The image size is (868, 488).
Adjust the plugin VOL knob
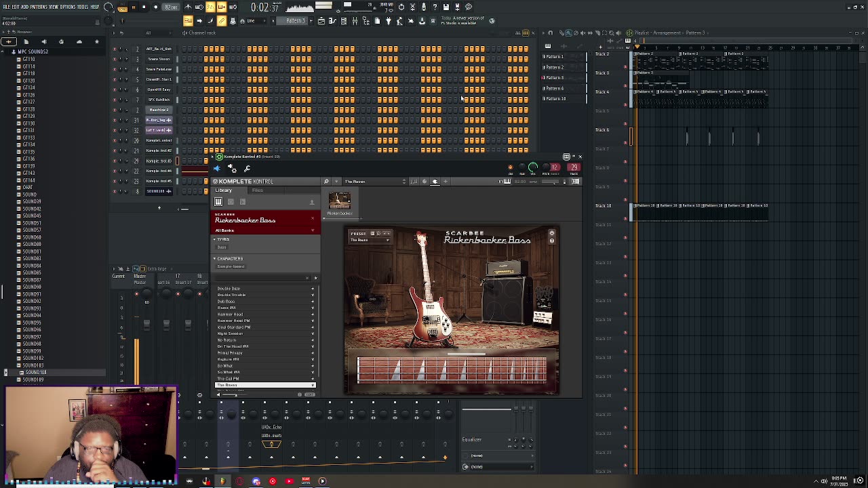[533, 167]
